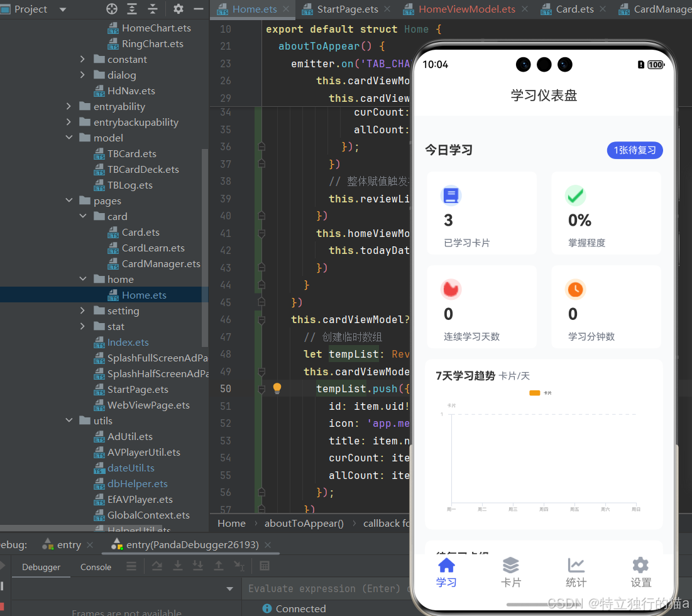
Task: Expand the entrybackupability folder
Action: click(69, 122)
